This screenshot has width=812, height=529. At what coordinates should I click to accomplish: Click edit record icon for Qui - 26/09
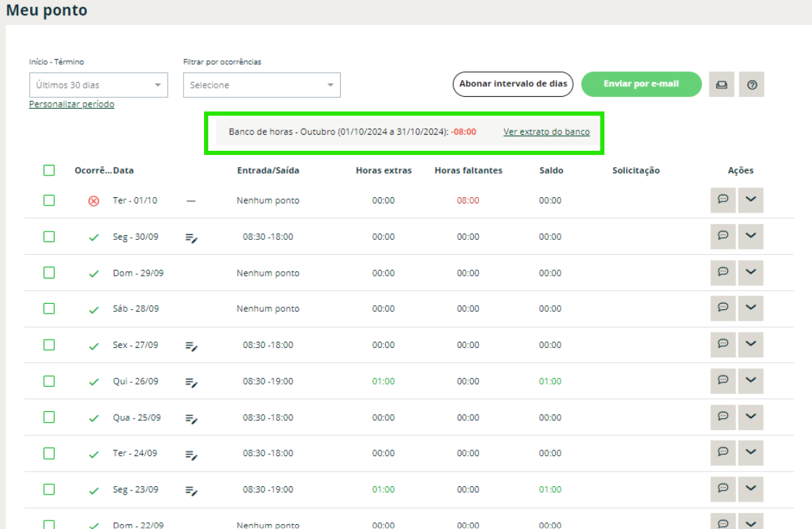pos(191,382)
